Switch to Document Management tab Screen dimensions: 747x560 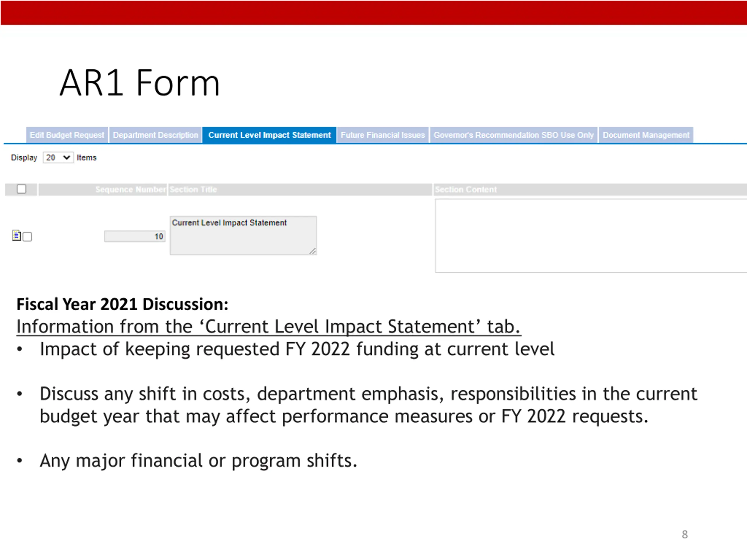pos(646,135)
